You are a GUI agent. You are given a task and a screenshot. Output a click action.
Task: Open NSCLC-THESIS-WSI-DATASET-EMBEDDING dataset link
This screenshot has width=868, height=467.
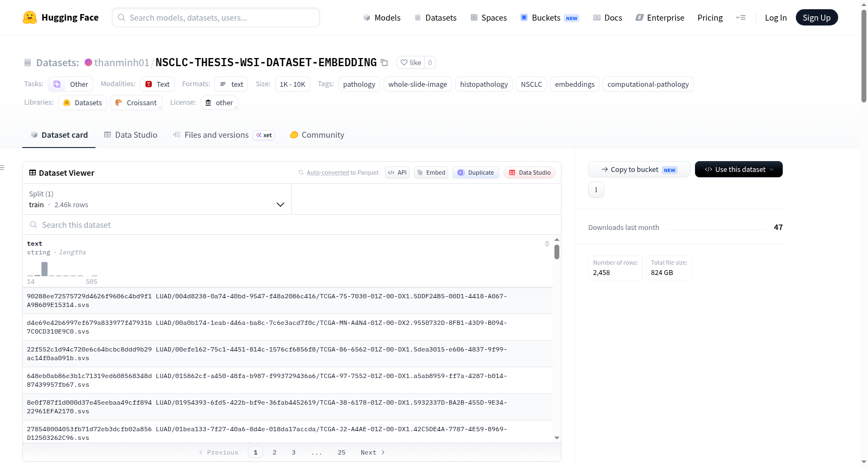pyautogui.click(x=266, y=62)
